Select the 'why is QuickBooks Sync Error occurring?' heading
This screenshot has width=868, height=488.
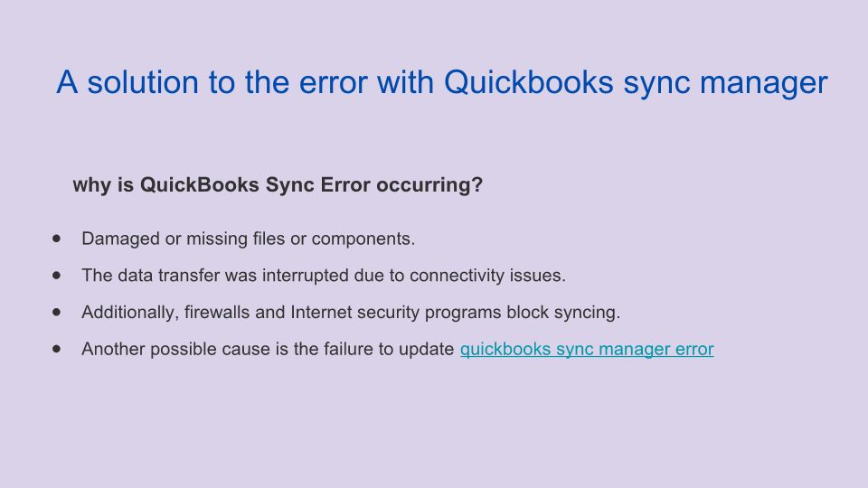pos(278,185)
